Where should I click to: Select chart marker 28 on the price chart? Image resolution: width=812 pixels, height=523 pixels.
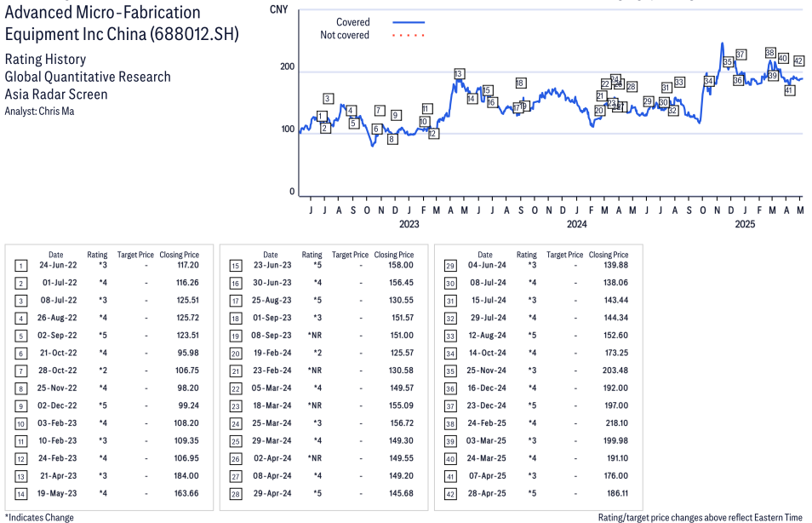coord(632,87)
